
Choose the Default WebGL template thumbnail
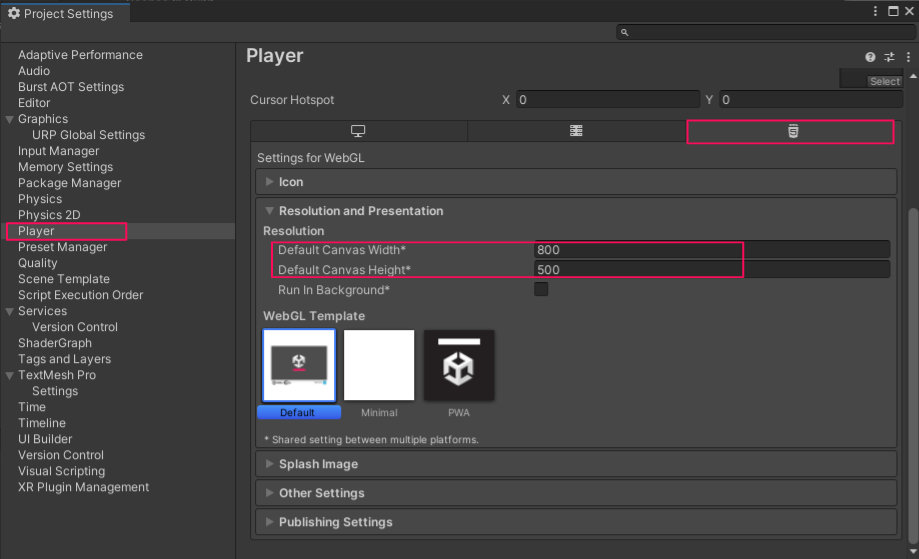tap(299, 365)
